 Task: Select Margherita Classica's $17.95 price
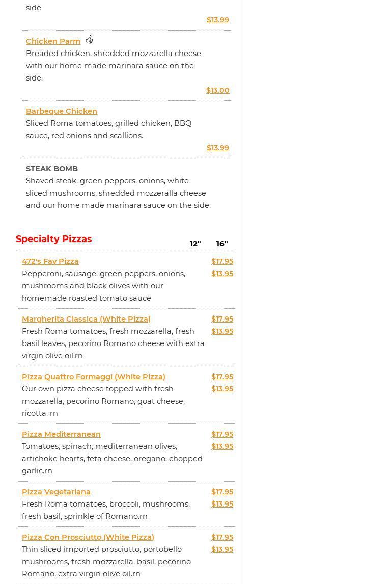(x=222, y=319)
